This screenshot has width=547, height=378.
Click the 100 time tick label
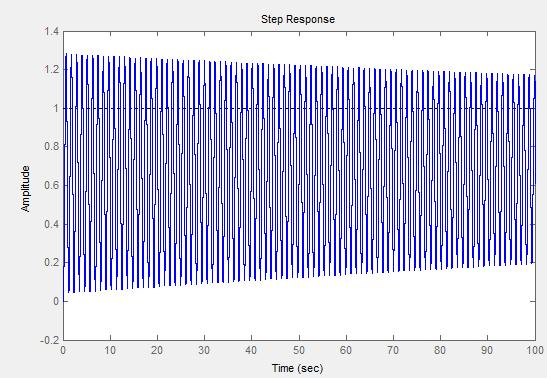pyautogui.click(x=535, y=350)
